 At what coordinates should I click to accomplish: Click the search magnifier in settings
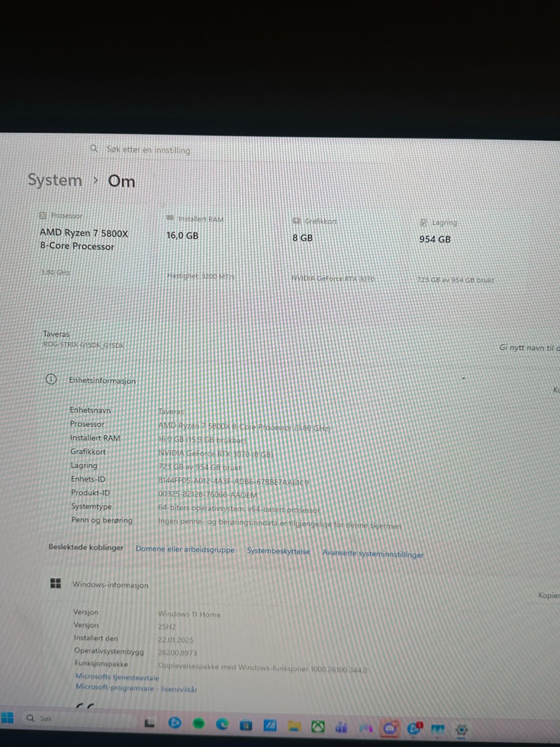94,149
